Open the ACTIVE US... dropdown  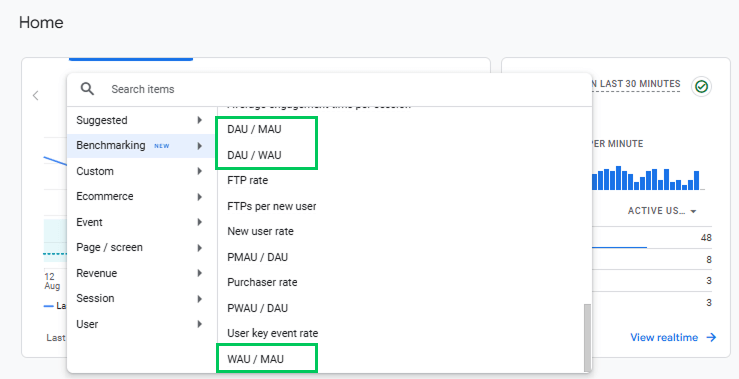pyautogui.click(x=662, y=211)
